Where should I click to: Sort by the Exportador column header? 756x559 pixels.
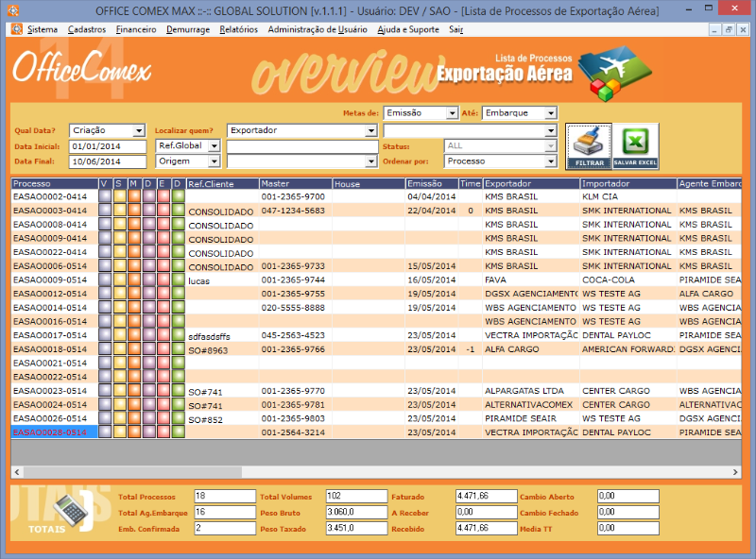coord(529,183)
